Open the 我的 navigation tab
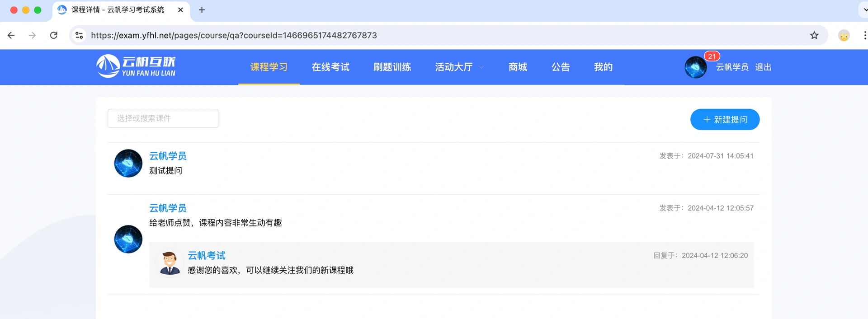The width and height of the screenshot is (868, 319). pyautogui.click(x=603, y=67)
